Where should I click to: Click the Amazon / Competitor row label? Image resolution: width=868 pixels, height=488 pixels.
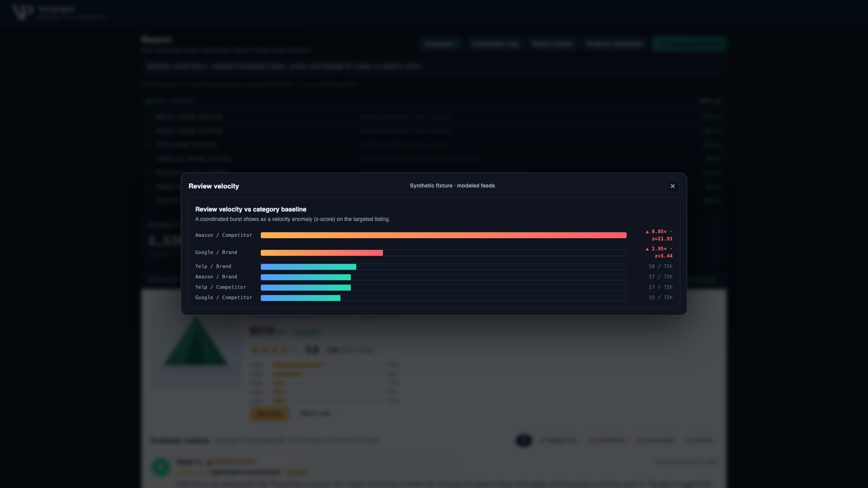[224, 235]
